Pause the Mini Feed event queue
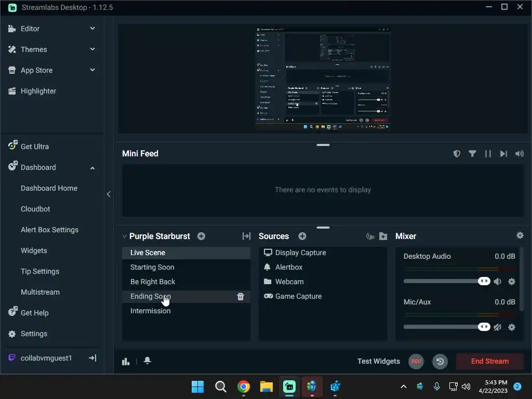The height and width of the screenshot is (399, 532). [488, 154]
